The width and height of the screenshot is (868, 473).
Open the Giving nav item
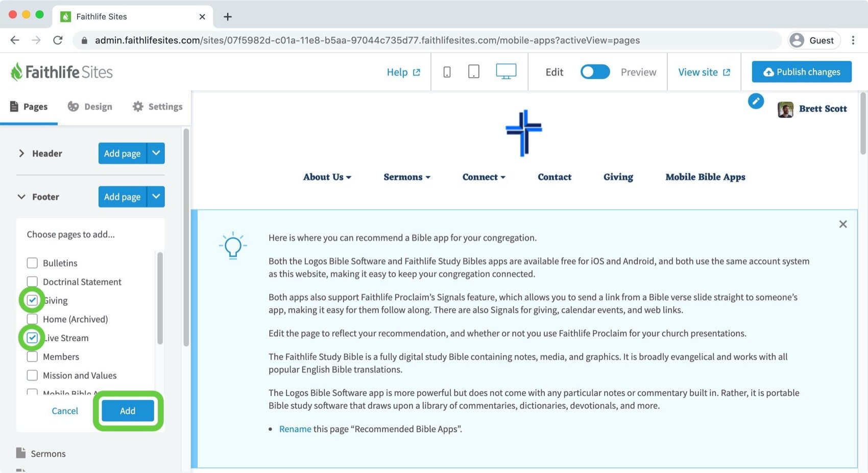pos(618,177)
